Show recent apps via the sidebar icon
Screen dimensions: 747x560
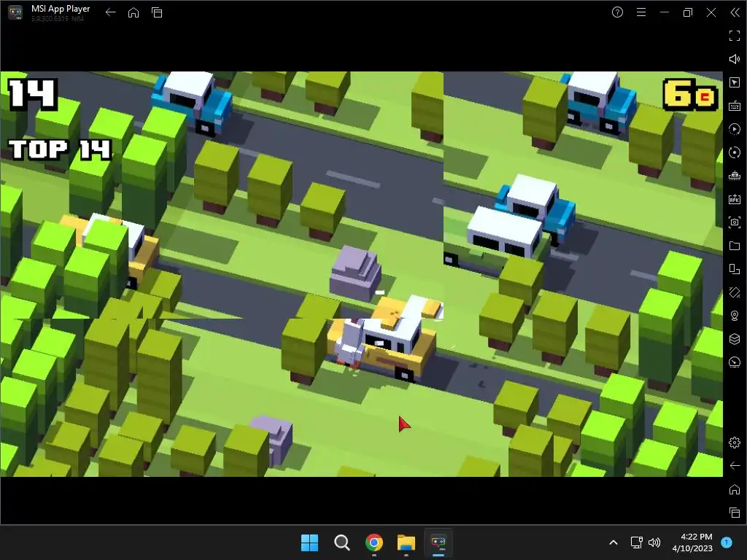click(734, 513)
